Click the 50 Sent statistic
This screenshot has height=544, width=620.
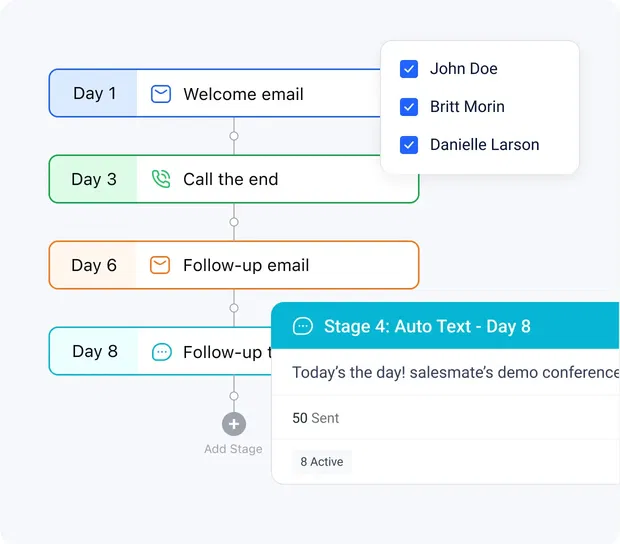(x=315, y=418)
